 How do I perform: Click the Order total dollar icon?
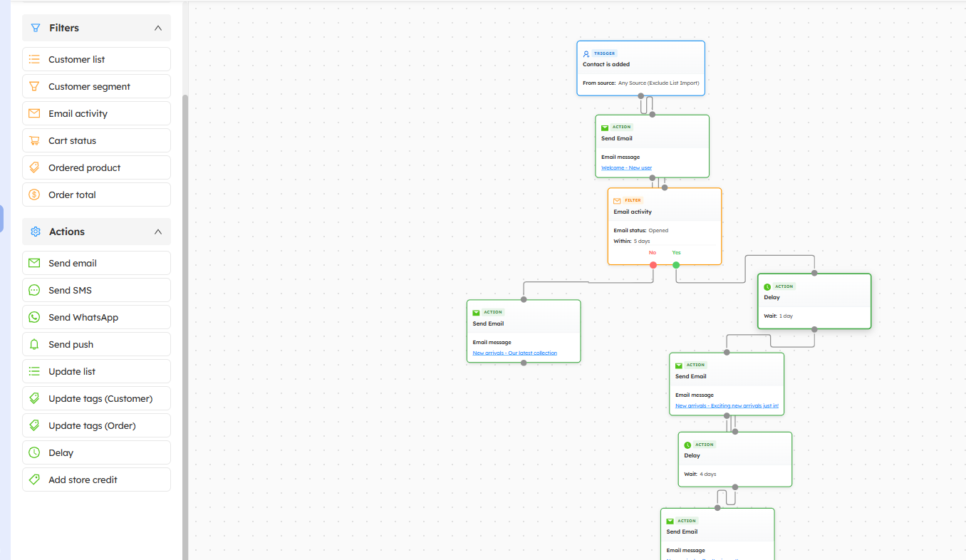(x=34, y=195)
